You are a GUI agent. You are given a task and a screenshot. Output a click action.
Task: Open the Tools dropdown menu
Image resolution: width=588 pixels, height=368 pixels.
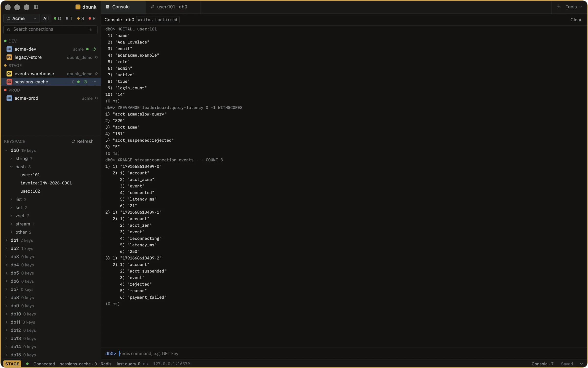point(574,7)
